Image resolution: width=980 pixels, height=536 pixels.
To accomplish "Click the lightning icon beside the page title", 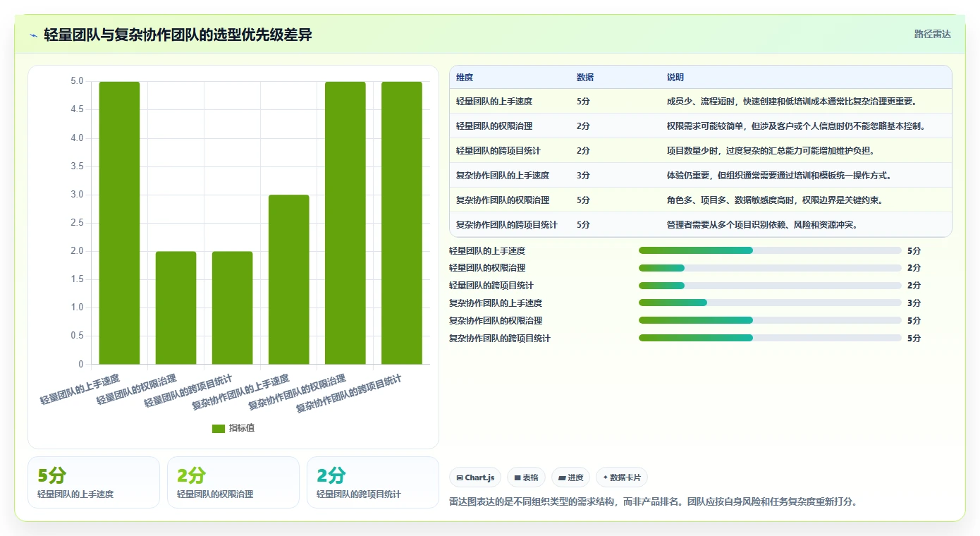I will click(x=34, y=35).
